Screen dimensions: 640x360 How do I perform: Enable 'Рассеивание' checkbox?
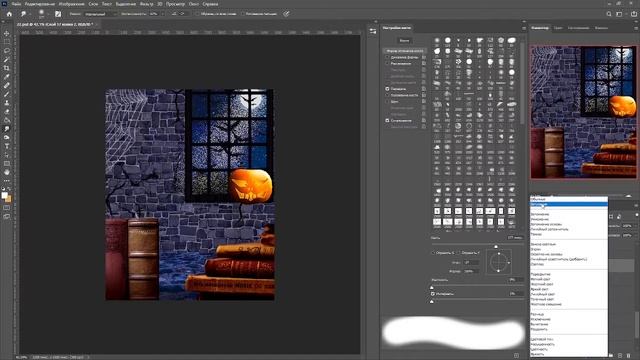click(387, 64)
